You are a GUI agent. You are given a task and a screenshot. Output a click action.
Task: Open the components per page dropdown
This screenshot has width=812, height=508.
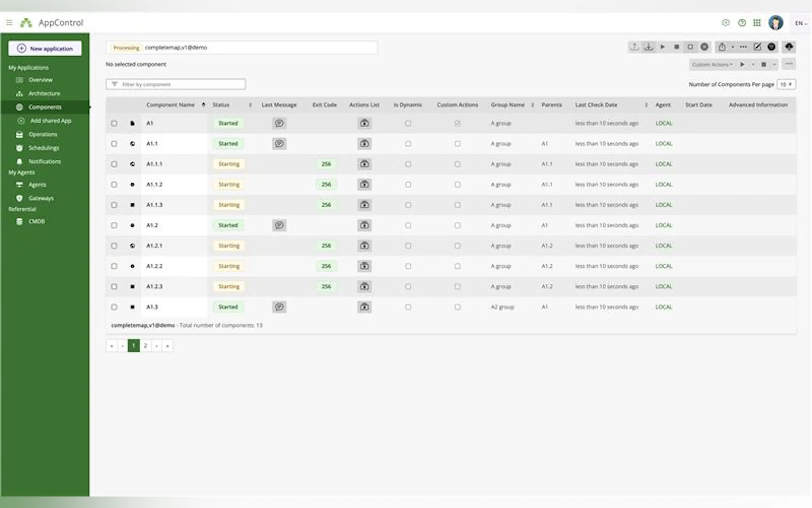coord(786,84)
